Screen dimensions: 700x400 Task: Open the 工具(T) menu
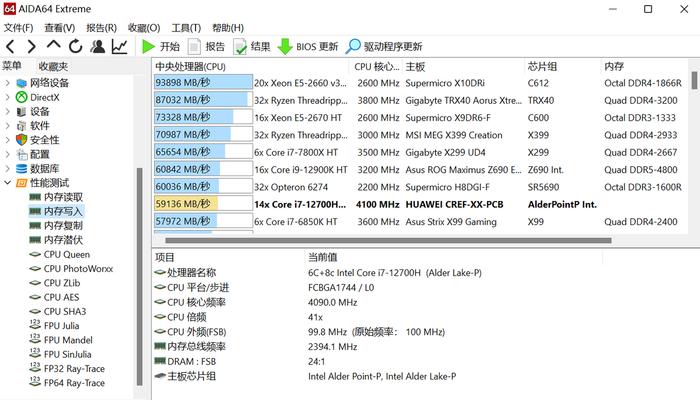[x=186, y=28]
